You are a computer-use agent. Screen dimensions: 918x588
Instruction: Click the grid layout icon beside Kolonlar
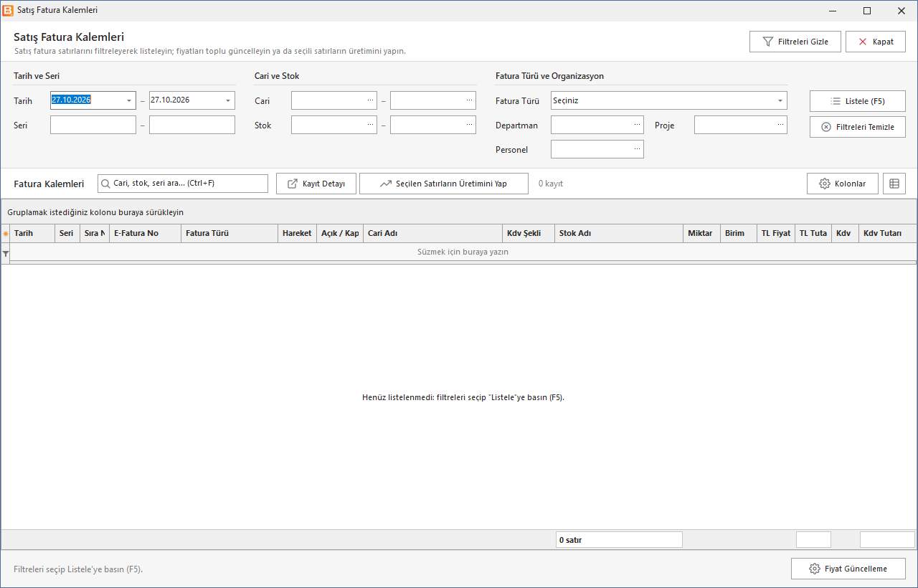[x=894, y=184]
